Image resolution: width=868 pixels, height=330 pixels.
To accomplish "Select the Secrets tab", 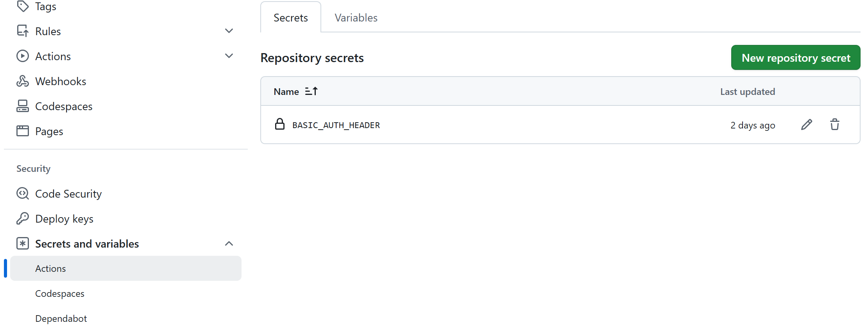I will [x=291, y=18].
